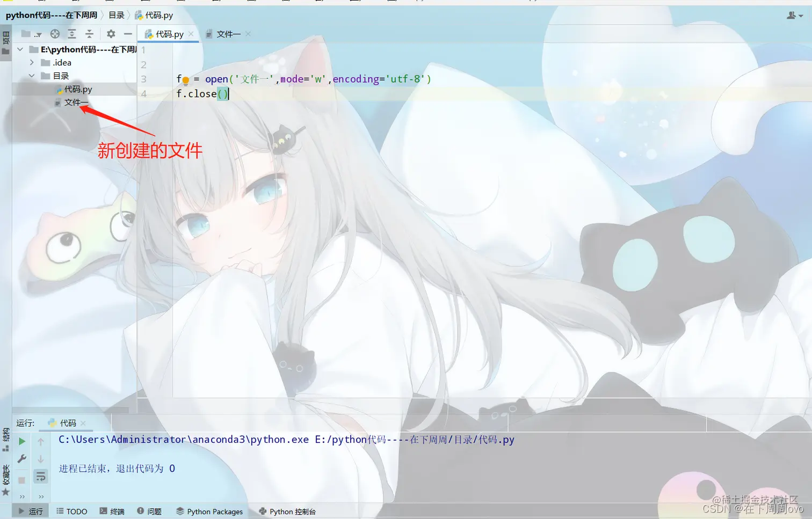
Task: Hide the project panel with minus icon
Action: 128,34
